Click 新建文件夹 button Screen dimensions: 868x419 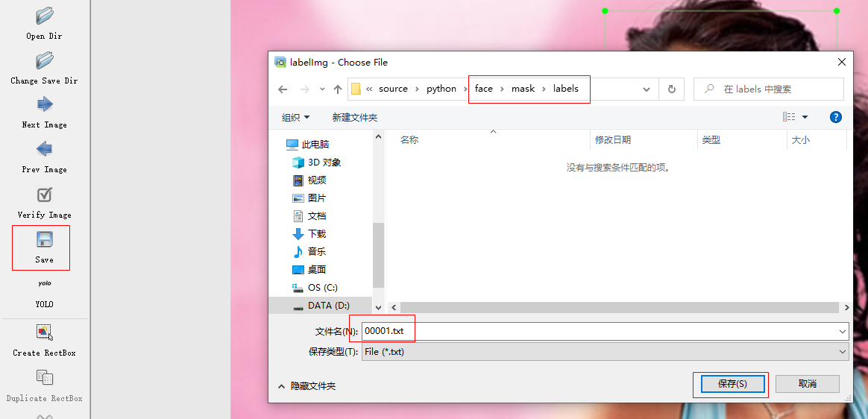pyautogui.click(x=355, y=117)
